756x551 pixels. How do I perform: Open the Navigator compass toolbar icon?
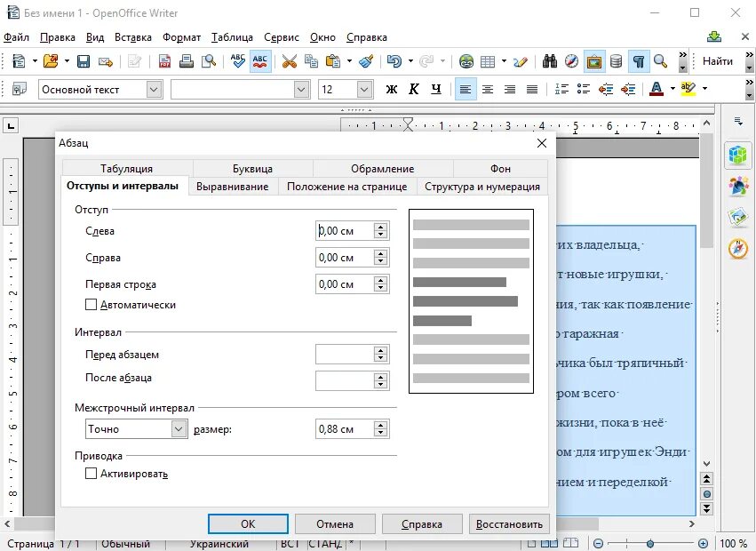point(572,61)
